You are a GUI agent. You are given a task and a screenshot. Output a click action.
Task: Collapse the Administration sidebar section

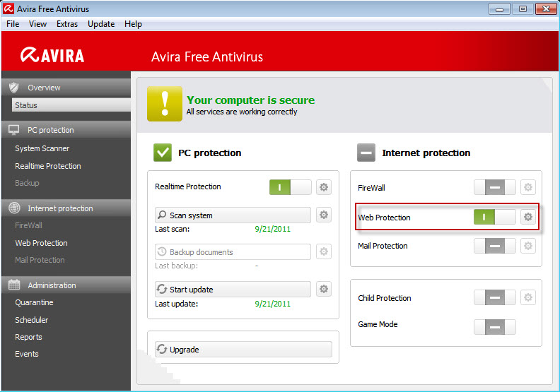point(66,285)
